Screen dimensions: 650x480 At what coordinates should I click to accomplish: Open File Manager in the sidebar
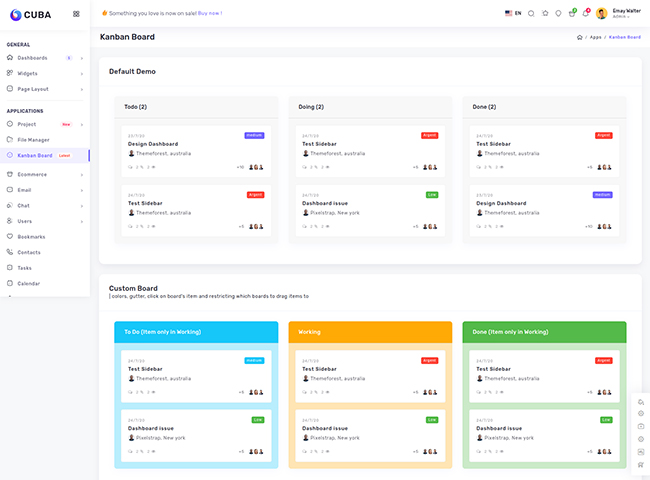coord(33,140)
